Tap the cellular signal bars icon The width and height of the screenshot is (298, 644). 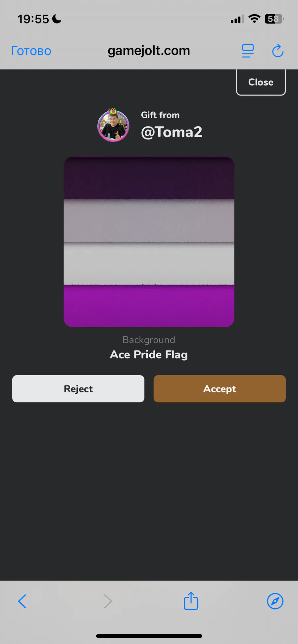coord(237,19)
